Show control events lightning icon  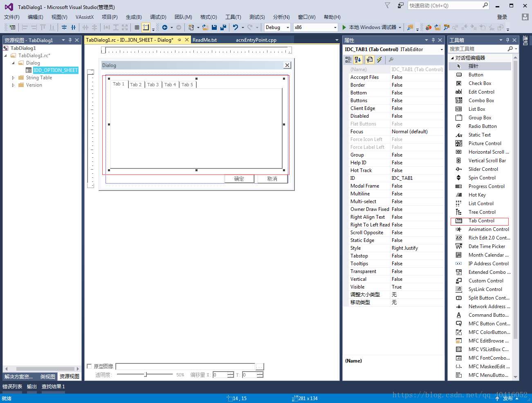(x=379, y=60)
